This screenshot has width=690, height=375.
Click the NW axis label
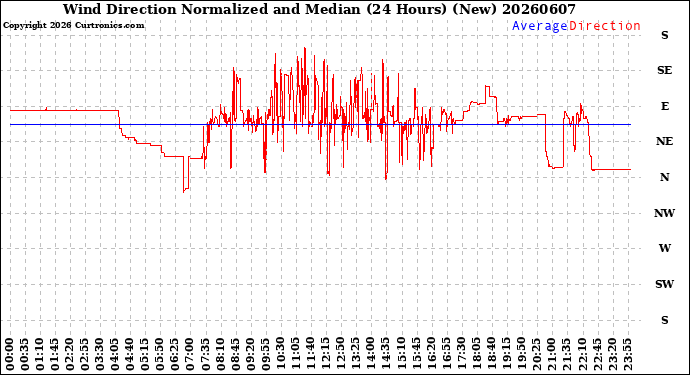[664, 213]
